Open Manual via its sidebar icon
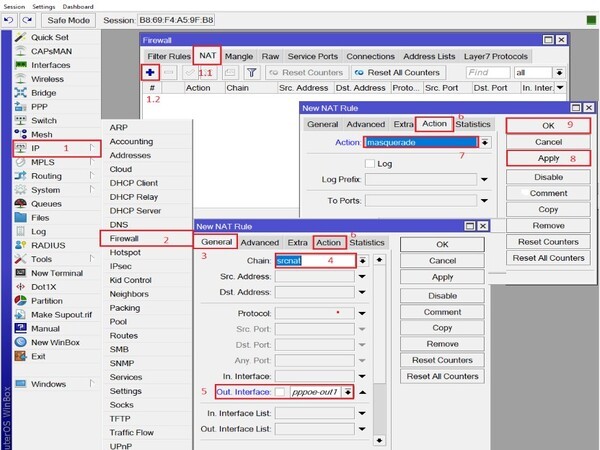This screenshot has height=450, width=600. (20, 328)
